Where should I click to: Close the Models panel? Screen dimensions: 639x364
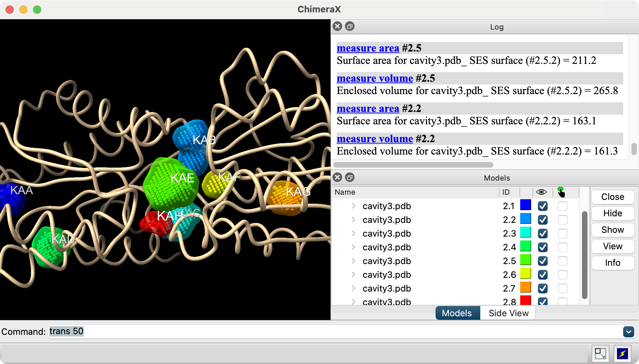337,177
